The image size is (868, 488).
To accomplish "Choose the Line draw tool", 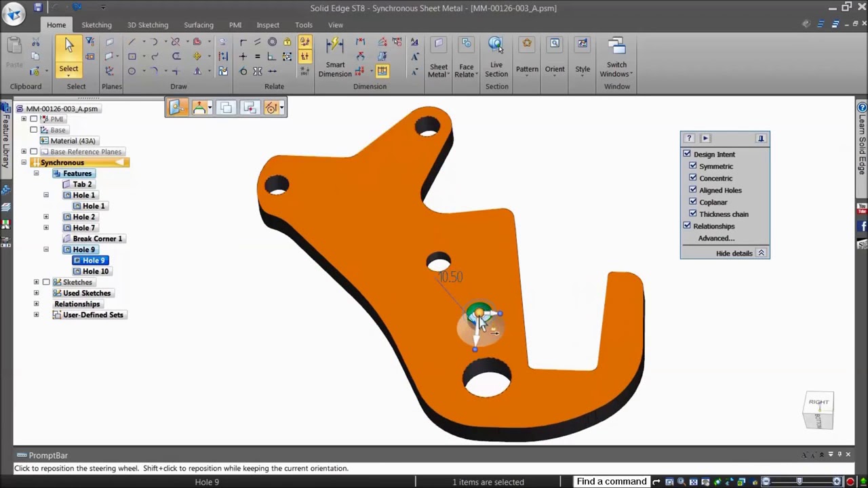I will tap(132, 43).
